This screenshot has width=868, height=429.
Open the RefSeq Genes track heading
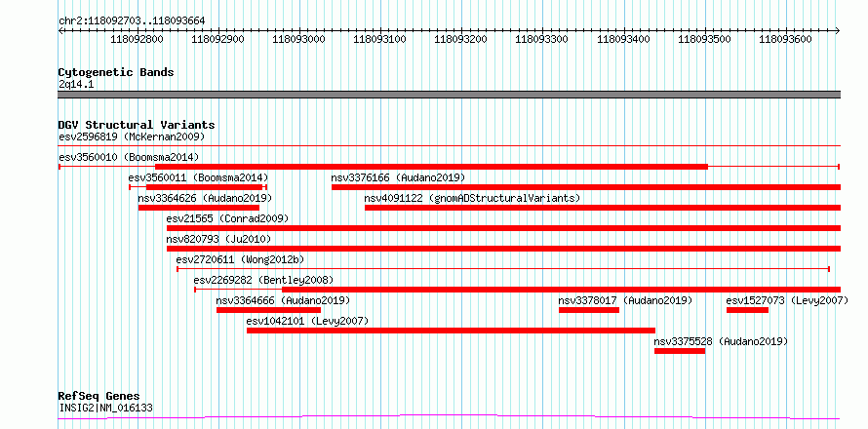(x=99, y=397)
